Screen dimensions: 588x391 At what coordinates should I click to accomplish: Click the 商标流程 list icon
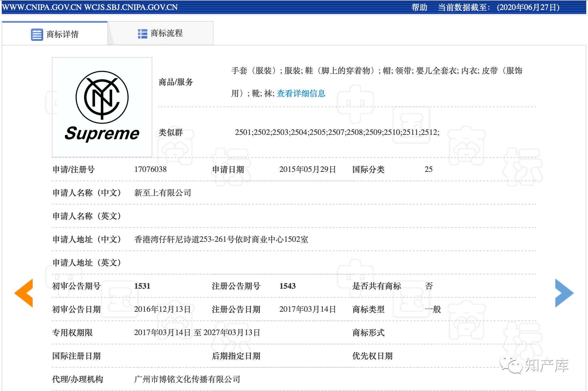point(142,34)
